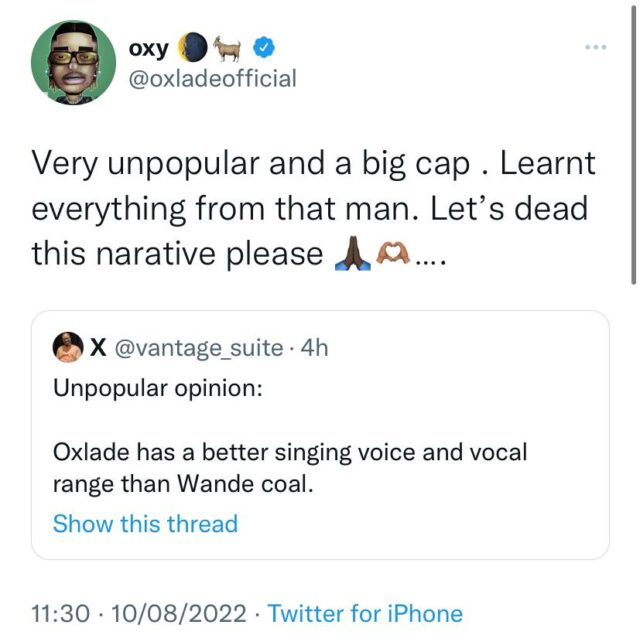Open the @oxladeofficial handle
The image size is (640, 642).
213,78
